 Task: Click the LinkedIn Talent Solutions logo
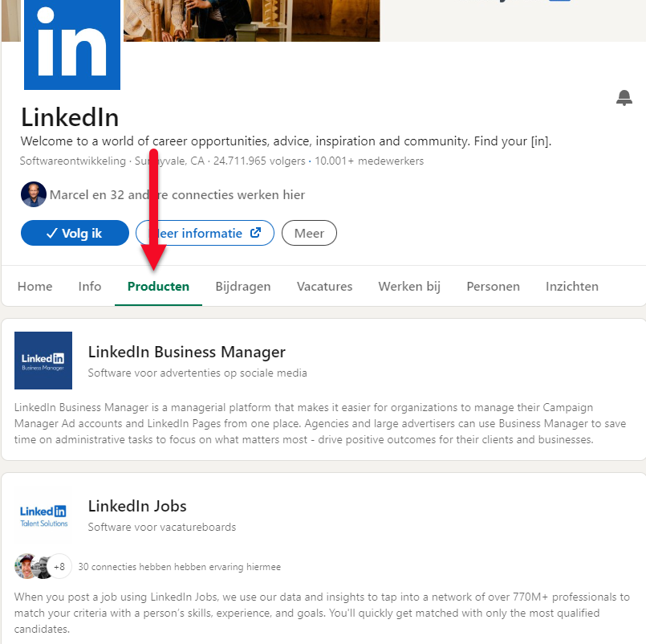point(43,515)
